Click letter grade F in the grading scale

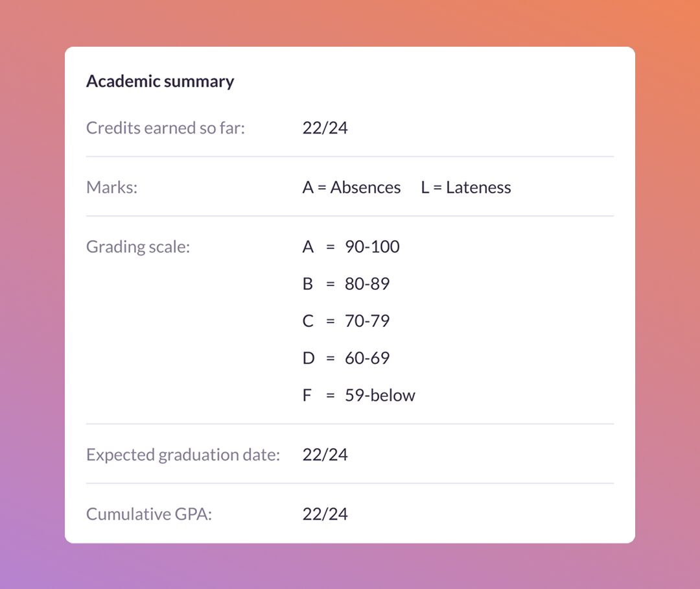point(307,395)
